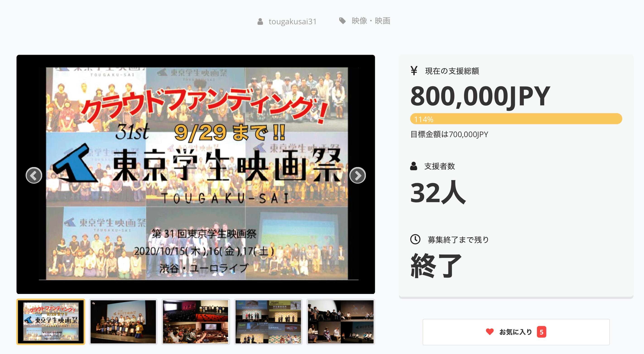Select the third thumbnail showing theater seats
644x354 pixels.
click(x=195, y=322)
